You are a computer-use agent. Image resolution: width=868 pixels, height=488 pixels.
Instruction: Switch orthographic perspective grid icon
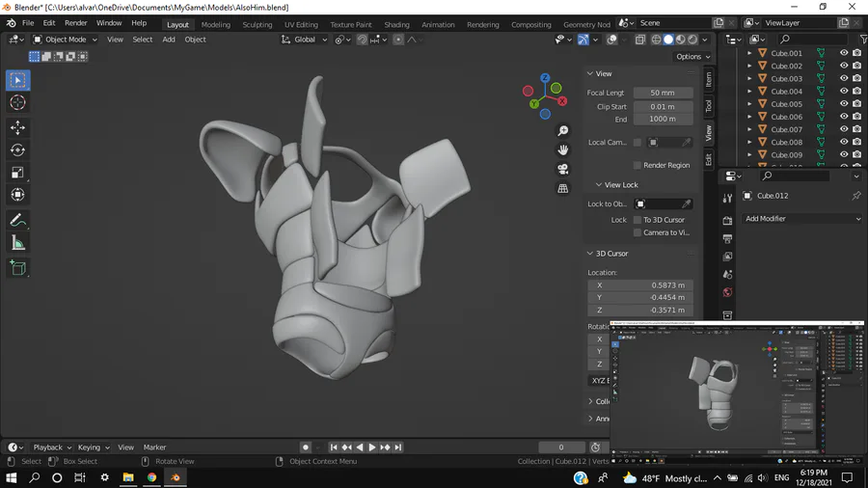(563, 189)
